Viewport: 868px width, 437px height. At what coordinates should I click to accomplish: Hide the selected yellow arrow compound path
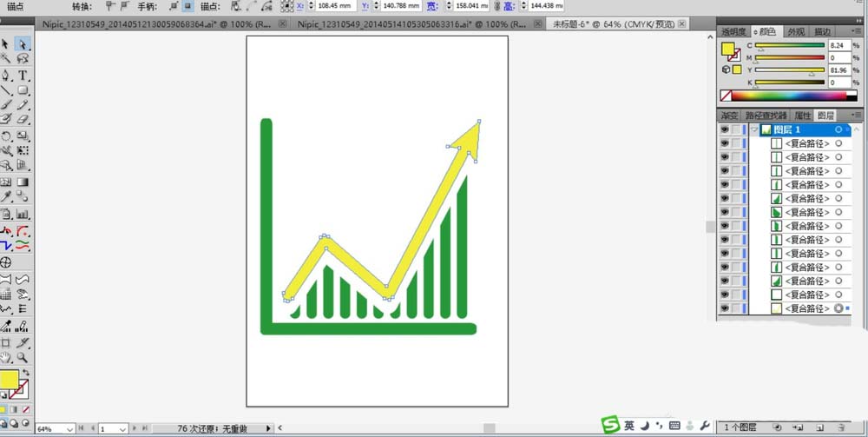click(724, 308)
